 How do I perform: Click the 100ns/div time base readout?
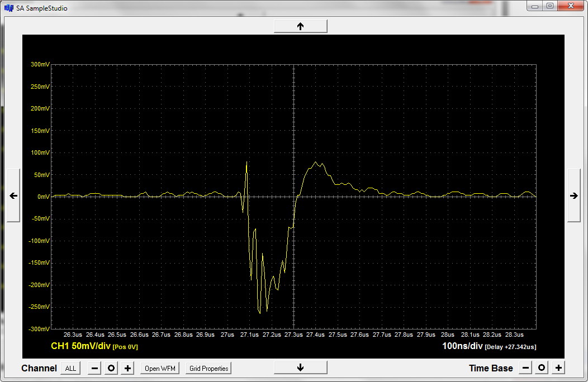click(462, 346)
